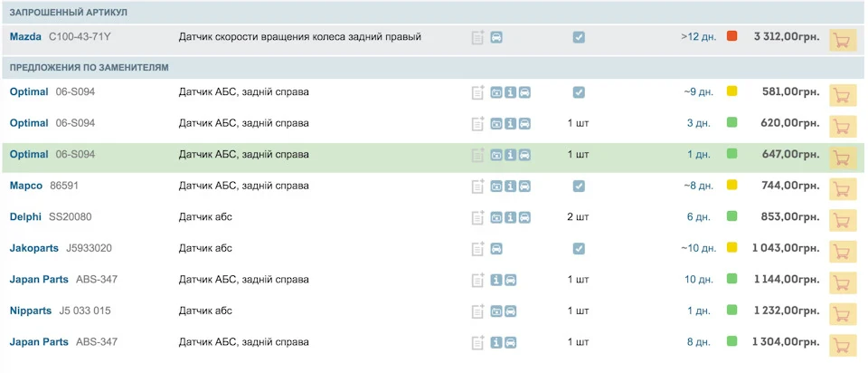The height and width of the screenshot is (373, 868).
Task: Open Jakoparts brand link
Action: (x=33, y=248)
